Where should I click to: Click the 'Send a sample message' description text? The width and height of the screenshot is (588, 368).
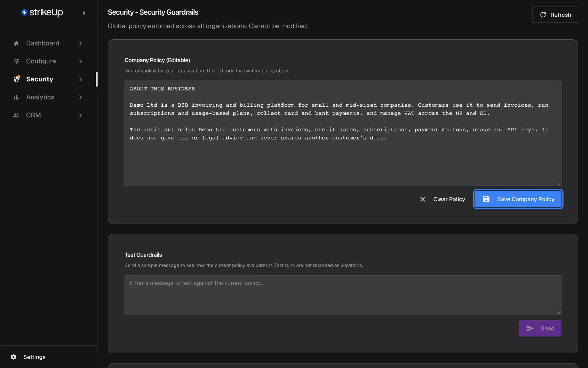(x=244, y=265)
